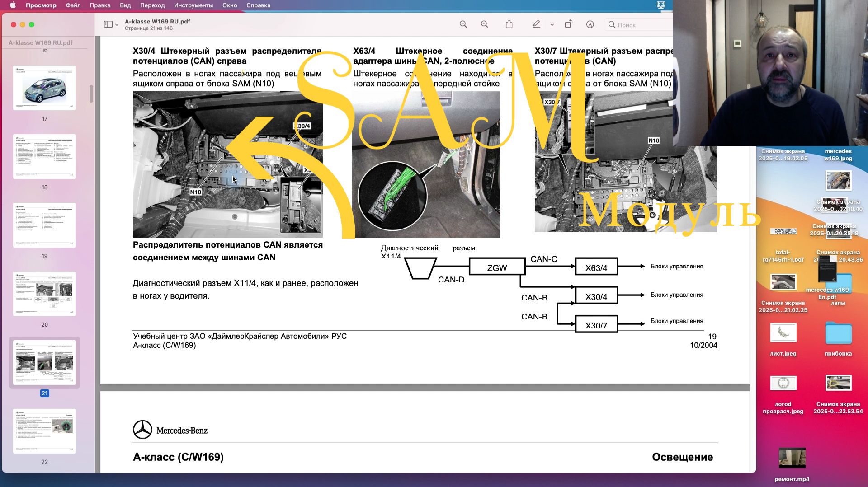
Task: Click the desktop label ending 19.42.05
Action: (x=783, y=155)
